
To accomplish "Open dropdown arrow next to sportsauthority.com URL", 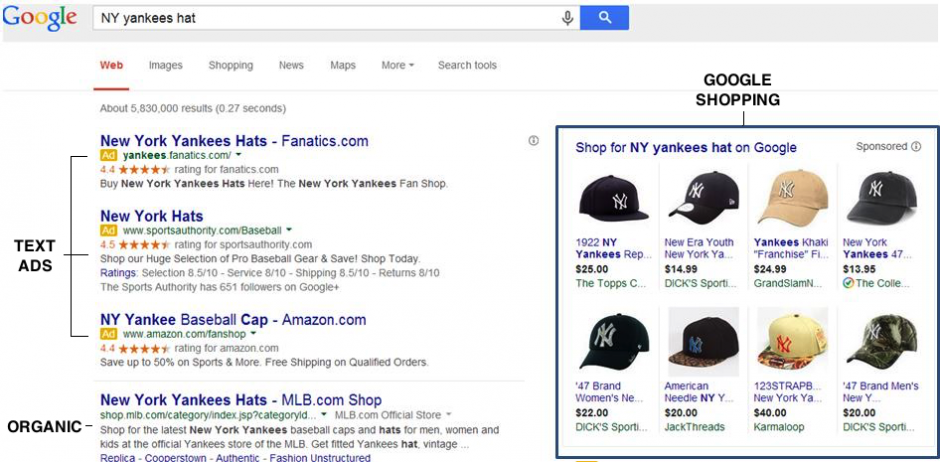I will (289, 230).
